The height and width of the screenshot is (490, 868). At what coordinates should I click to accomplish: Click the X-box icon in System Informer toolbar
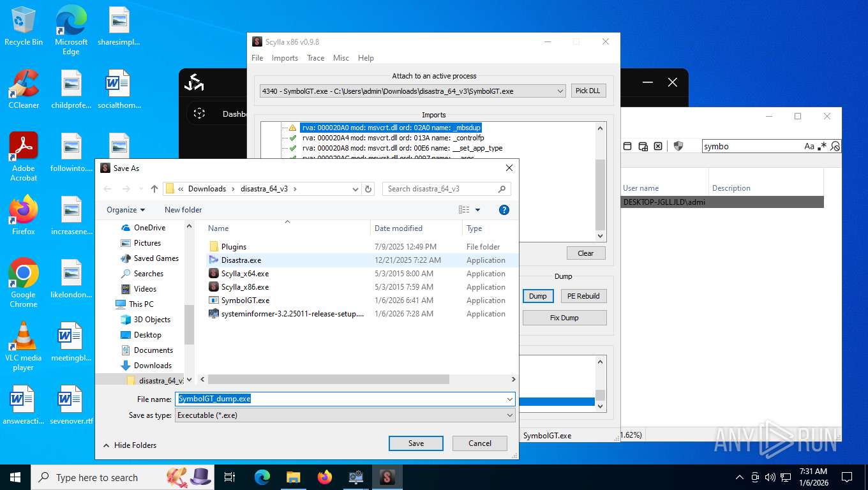(x=658, y=146)
